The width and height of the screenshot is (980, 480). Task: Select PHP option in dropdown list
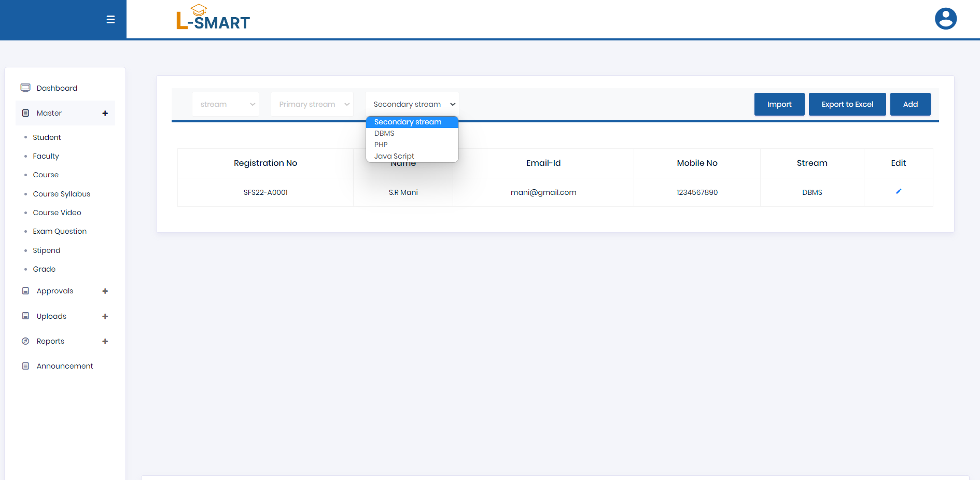[381, 145]
